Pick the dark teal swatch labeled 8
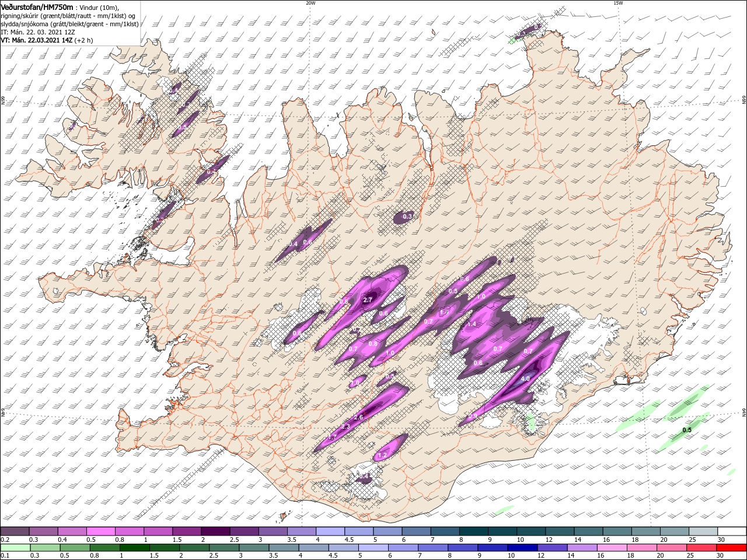The width and height of the screenshot is (747, 560). [x=473, y=531]
